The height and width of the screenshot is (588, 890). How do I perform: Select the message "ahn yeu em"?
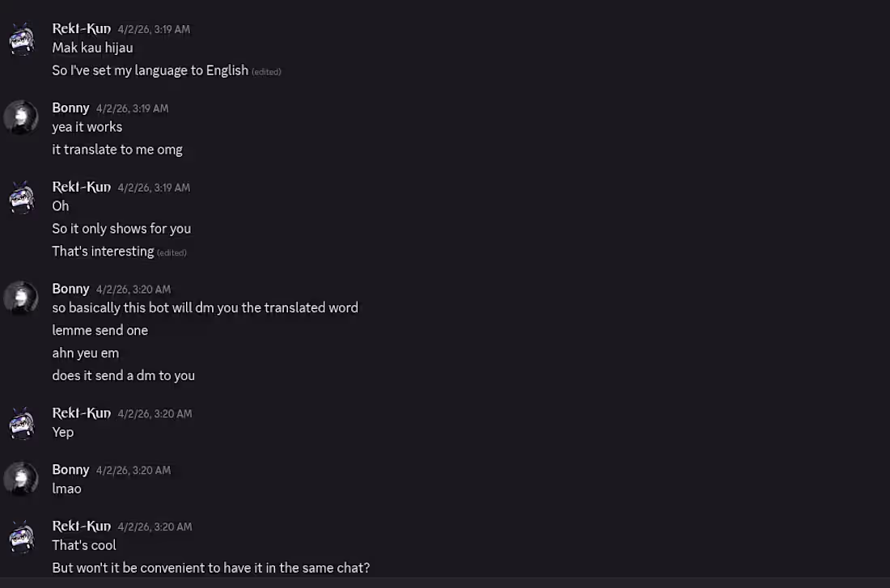click(x=86, y=353)
